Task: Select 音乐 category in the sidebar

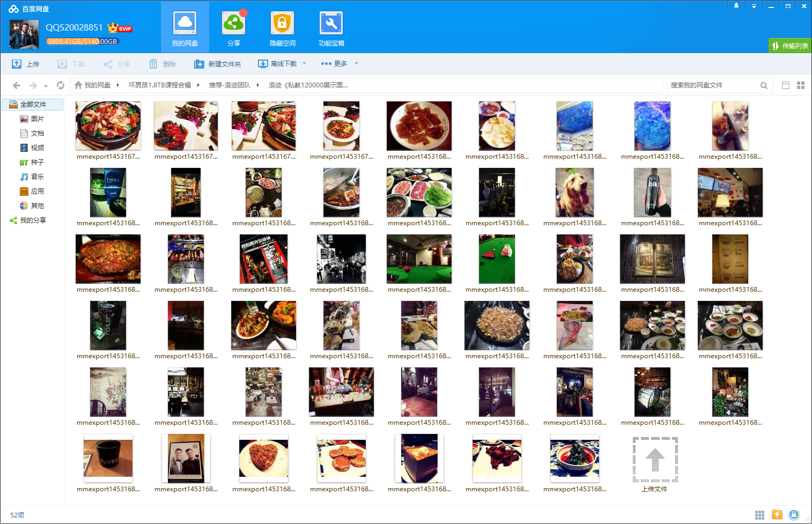Action: (33, 177)
